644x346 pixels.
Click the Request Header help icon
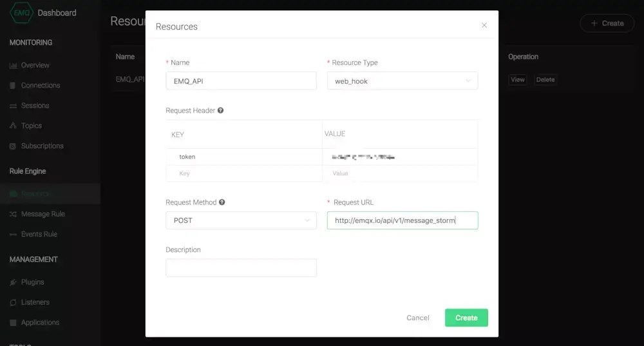click(220, 111)
